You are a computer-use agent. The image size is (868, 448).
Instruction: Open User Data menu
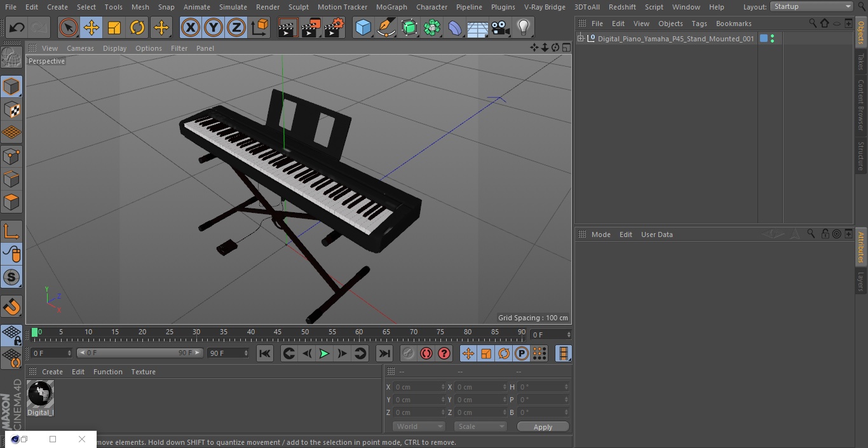tap(656, 234)
